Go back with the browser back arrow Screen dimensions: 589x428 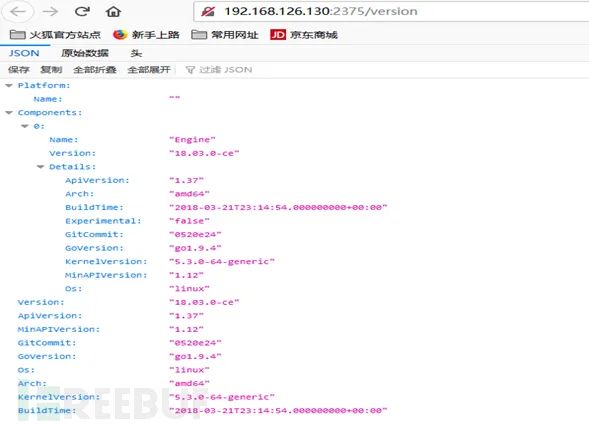(18, 12)
